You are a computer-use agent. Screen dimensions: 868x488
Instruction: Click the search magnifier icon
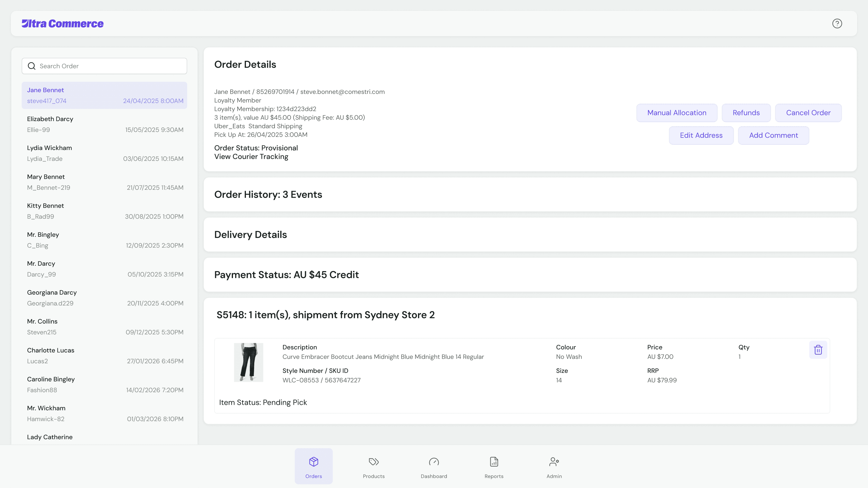click(x=32, y=66)
